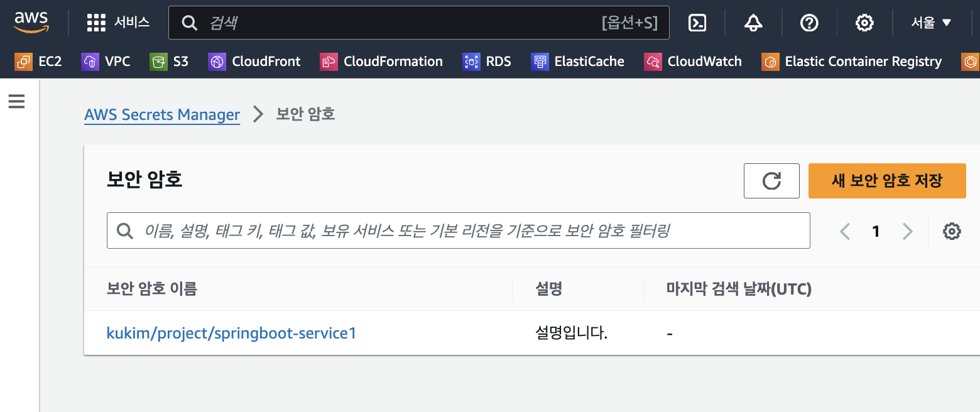Open the help question mark icon
The width and height of the screenshot is (980, 412).
(x=809, y=23)
